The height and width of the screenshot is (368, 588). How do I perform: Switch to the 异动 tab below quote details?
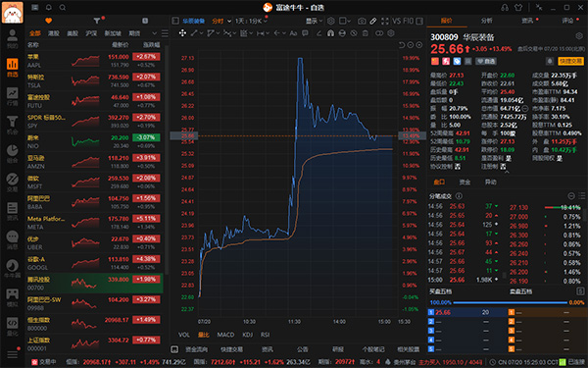pos(491,183)
